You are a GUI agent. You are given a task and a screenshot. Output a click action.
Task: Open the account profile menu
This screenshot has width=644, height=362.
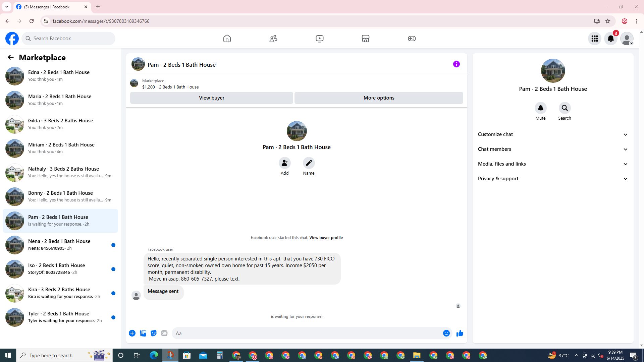pos(627,39)
